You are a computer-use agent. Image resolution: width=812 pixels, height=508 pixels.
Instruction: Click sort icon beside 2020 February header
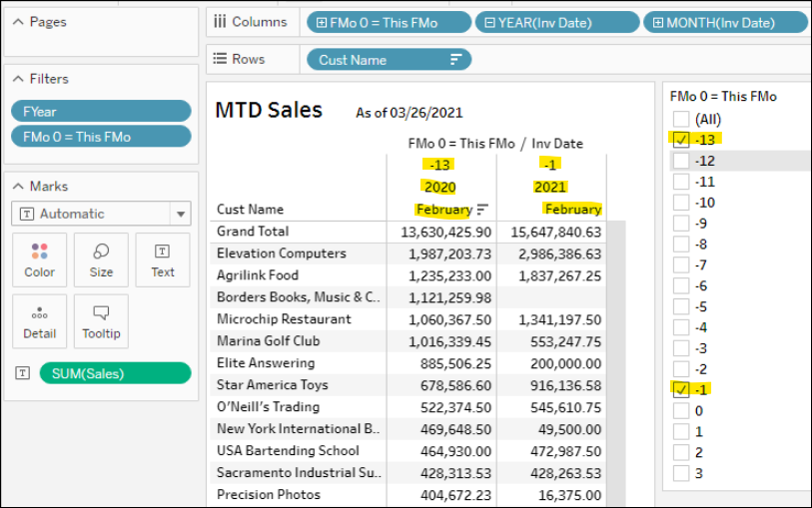[x=482, y=210]
